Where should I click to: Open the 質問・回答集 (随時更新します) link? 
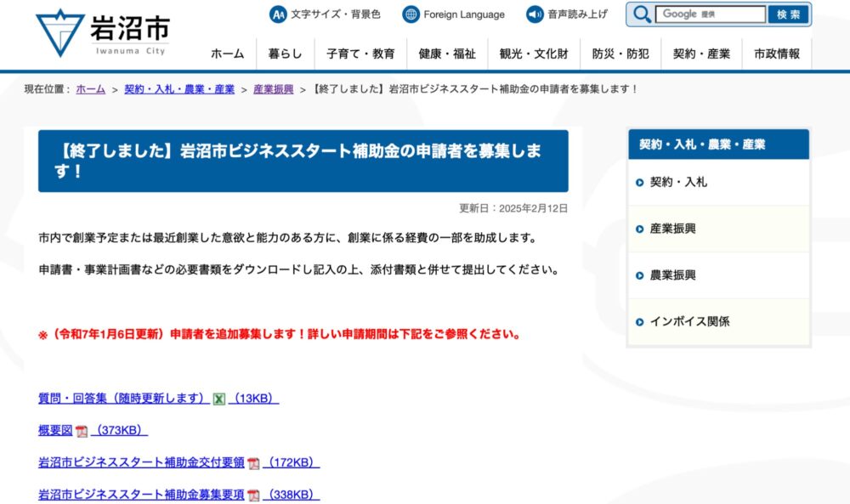click(x=123, y=399)
